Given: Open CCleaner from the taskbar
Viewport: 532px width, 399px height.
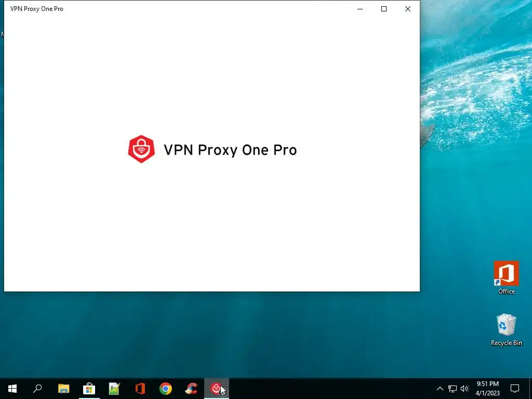Looking at the screenshot, I should click(191, 389).
